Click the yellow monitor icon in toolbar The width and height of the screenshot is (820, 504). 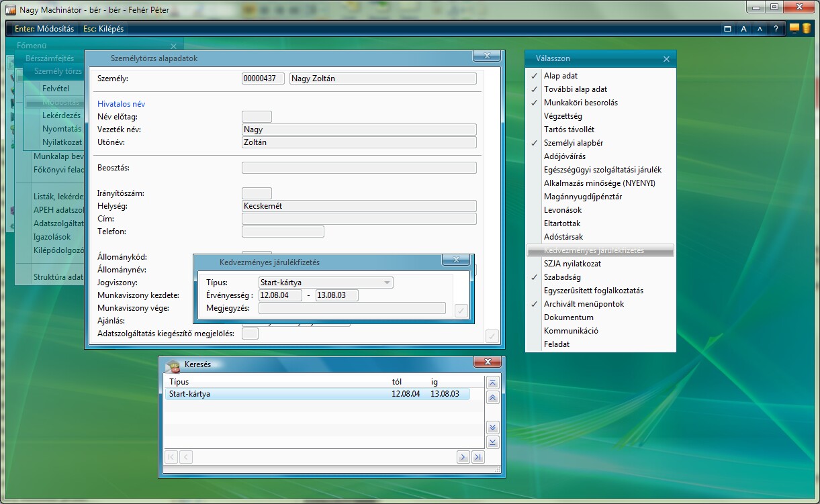(794, 28)
